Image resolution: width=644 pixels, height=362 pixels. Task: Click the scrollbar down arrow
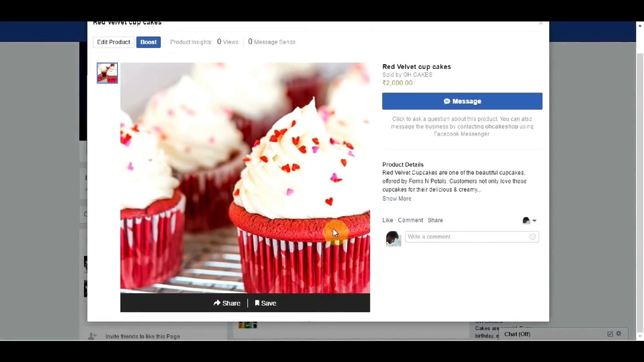pyautogui.click(x=640, y=336)
